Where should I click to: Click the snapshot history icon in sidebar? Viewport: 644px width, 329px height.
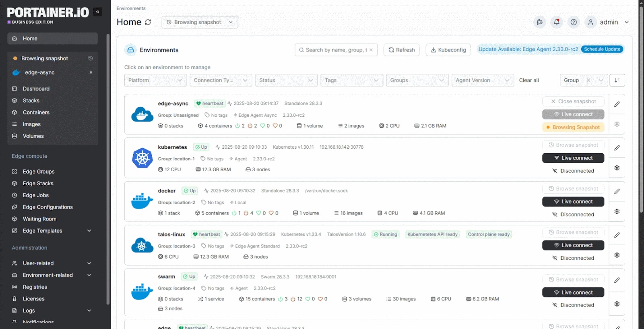(91, 58)
